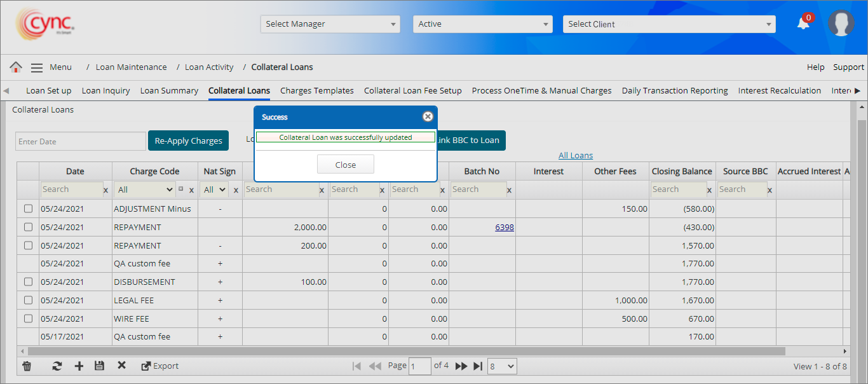
Task: Click the trash delete icon in grid footer
Action: click(27, 366)
